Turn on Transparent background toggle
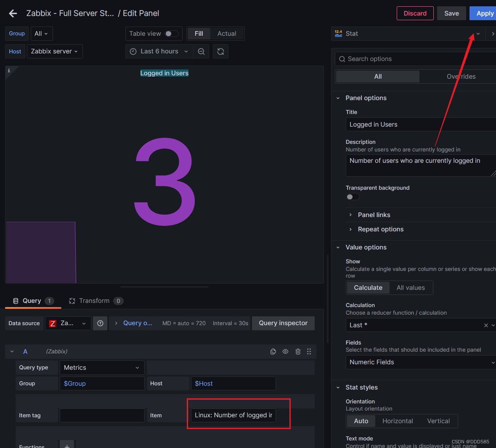The width and height of the screenshot is (496, 448). (x=353, y=197)
